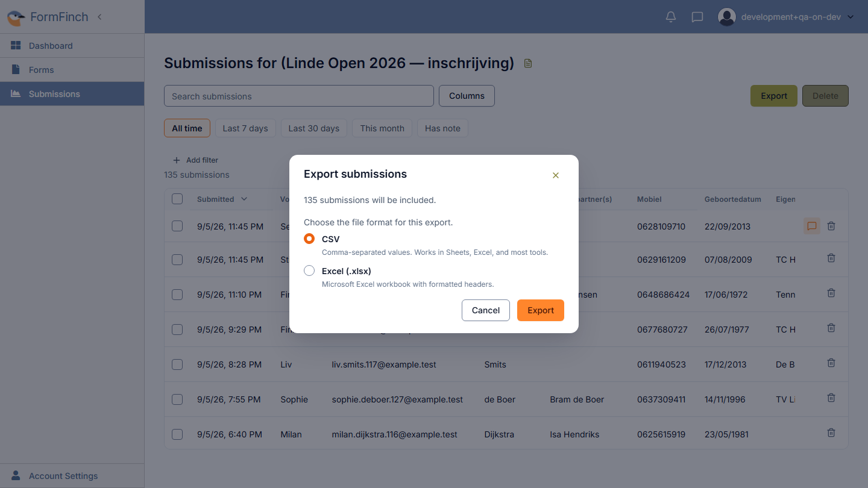
Task: Open the messages chat icon
Action: click(697, 17)
